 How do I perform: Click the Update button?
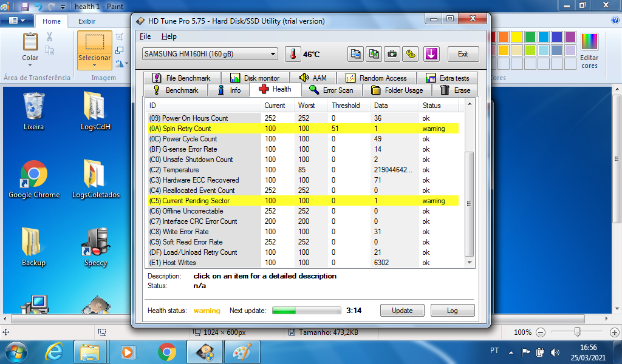point(402,311)
